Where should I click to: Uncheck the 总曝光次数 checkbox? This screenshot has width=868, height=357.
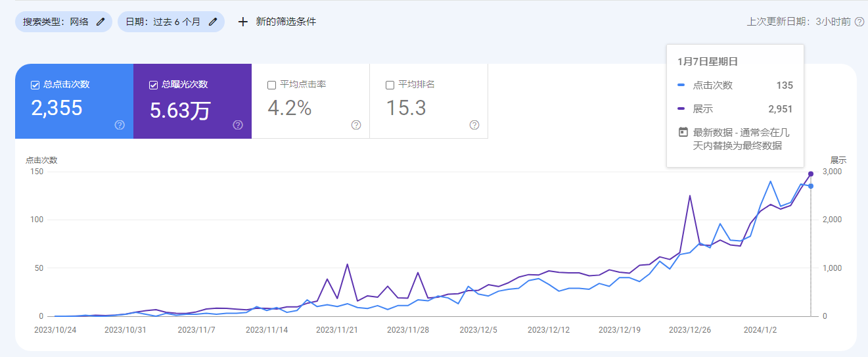pyautogui.click(x=153, y=85)
